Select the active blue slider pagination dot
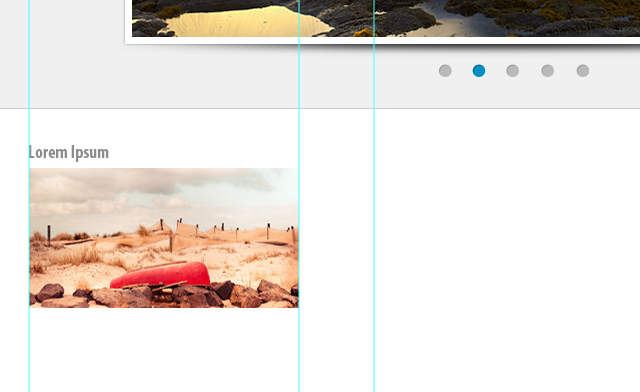Image resolution: width=640 pixels, height=392 pixels. click(x=479, y=71)
